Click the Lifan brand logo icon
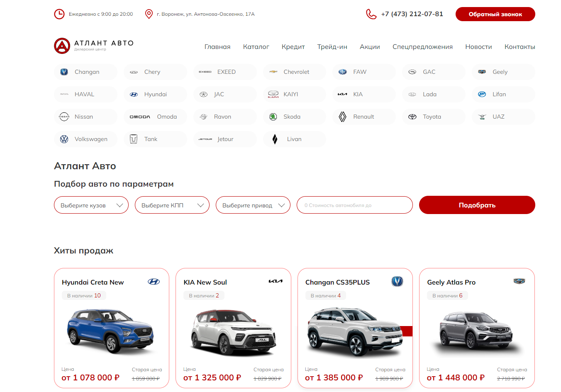The image size is (561, 392). (x=482, y=94)
